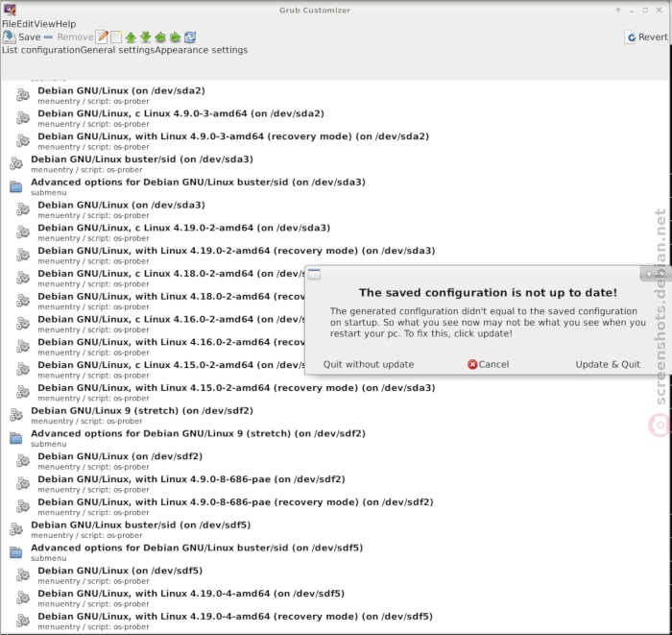Image resolution: width=672 pixels, height=635 pixels.
Task: Select with Linux 4.16.0-2-amd64 entry
Action: point(171,347)
